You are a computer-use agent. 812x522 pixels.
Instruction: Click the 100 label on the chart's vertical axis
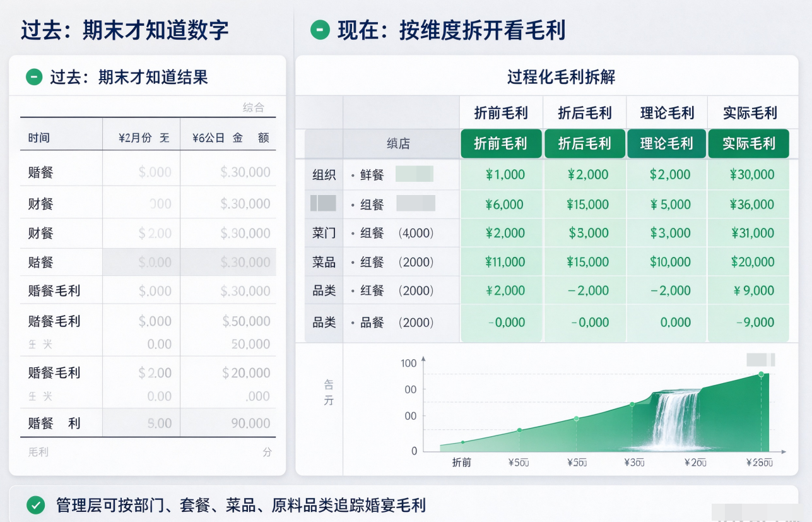point(409,363)
